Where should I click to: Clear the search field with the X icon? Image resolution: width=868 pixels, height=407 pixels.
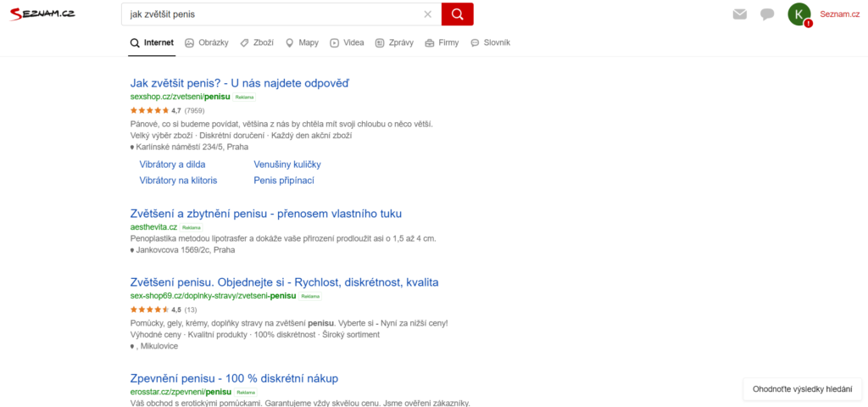[x=427, y=14]
